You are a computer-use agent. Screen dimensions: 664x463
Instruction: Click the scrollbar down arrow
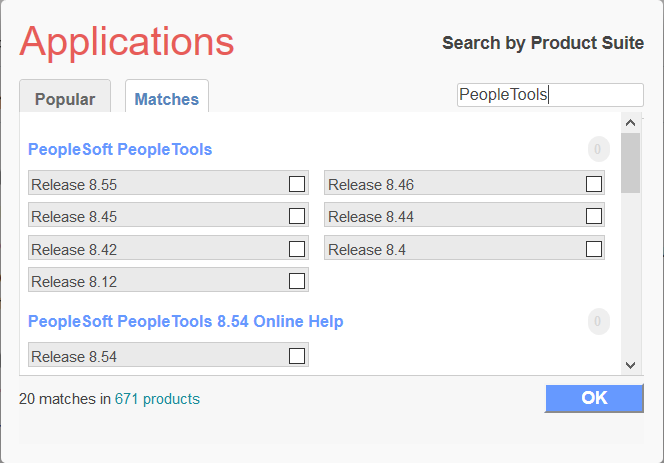(631, 365)
